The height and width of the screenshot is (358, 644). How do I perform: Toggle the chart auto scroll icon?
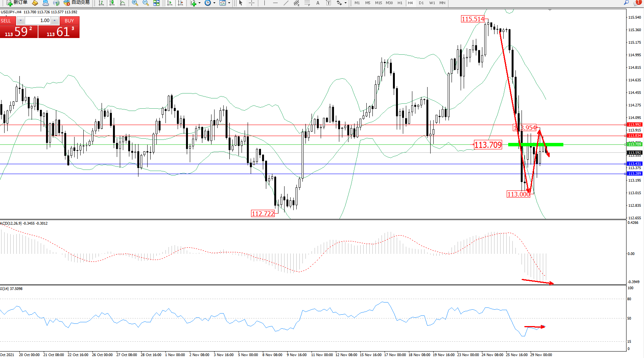(x=170, y=3)
